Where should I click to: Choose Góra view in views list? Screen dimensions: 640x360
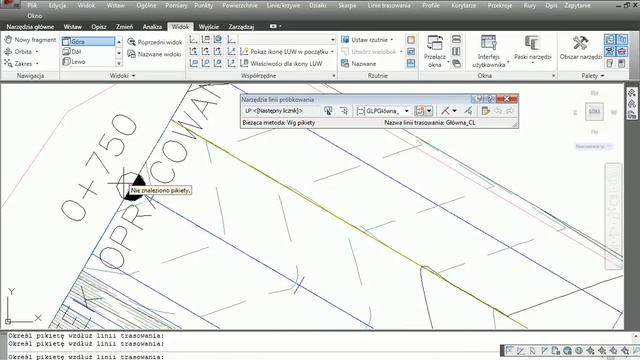pos(88,41)
